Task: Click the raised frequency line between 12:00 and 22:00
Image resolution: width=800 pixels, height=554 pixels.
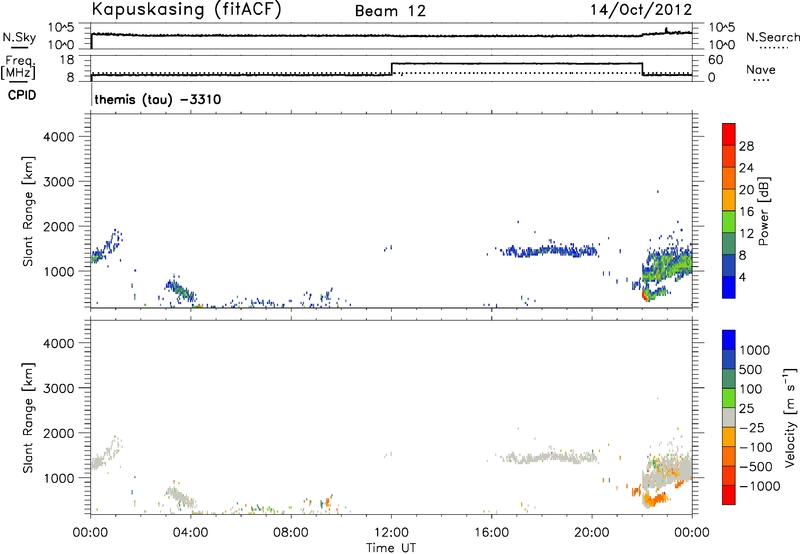Action: pyautogui.click(x=516, y=63)
